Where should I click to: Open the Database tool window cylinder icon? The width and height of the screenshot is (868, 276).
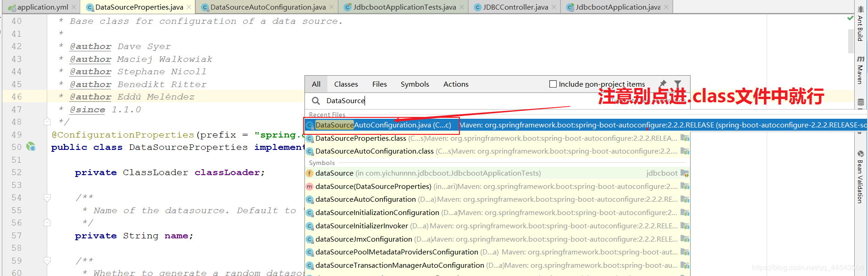861,102
